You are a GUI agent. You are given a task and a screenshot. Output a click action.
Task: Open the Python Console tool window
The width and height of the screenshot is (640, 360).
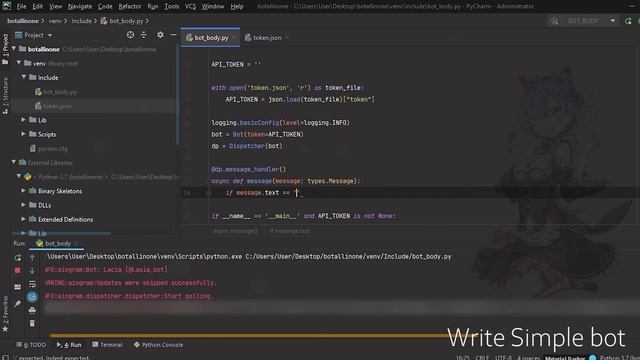158,345
